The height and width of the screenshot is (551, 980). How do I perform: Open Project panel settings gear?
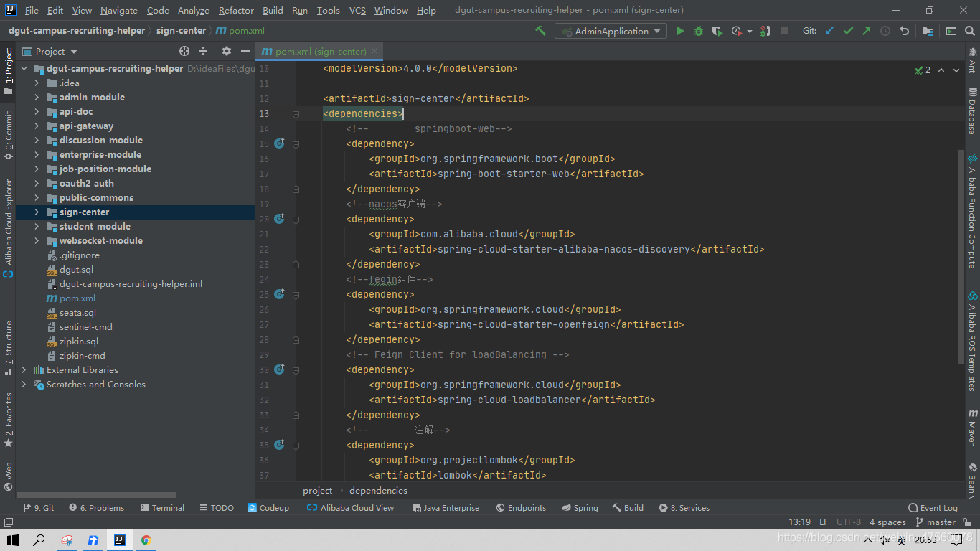point(227,51)
